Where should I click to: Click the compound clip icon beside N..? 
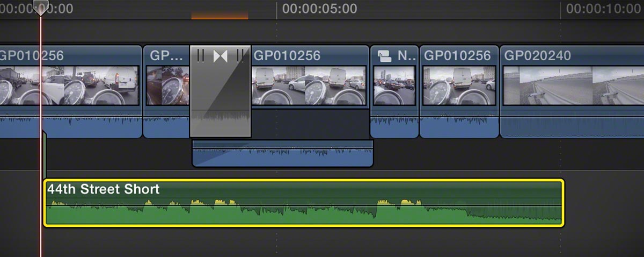pyautogui.click(x=385, y=56)
